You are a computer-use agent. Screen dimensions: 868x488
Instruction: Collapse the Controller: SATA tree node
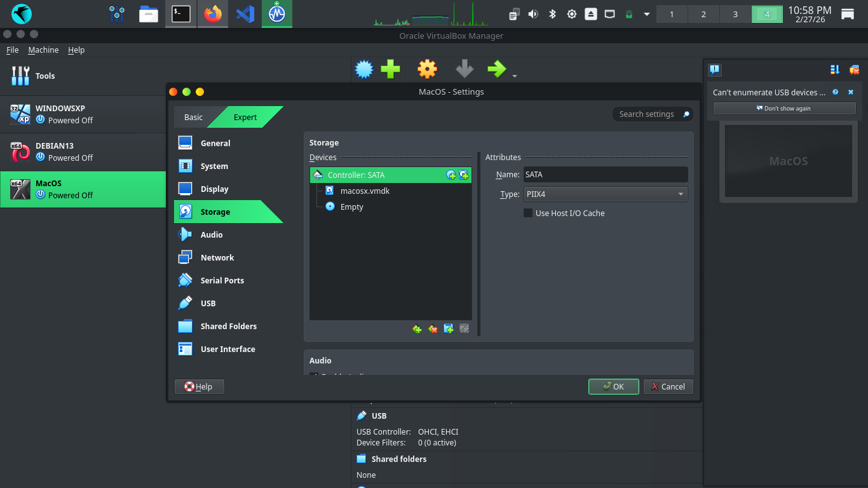click(318, 175)
